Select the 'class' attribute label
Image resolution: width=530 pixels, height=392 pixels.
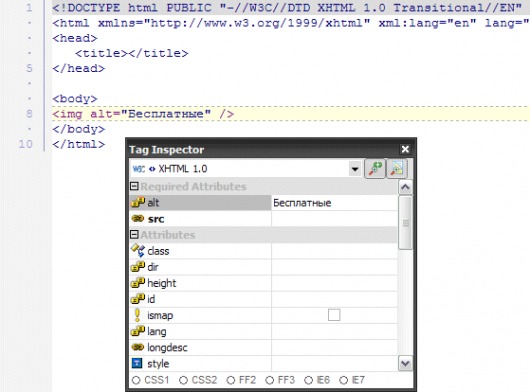158,251
